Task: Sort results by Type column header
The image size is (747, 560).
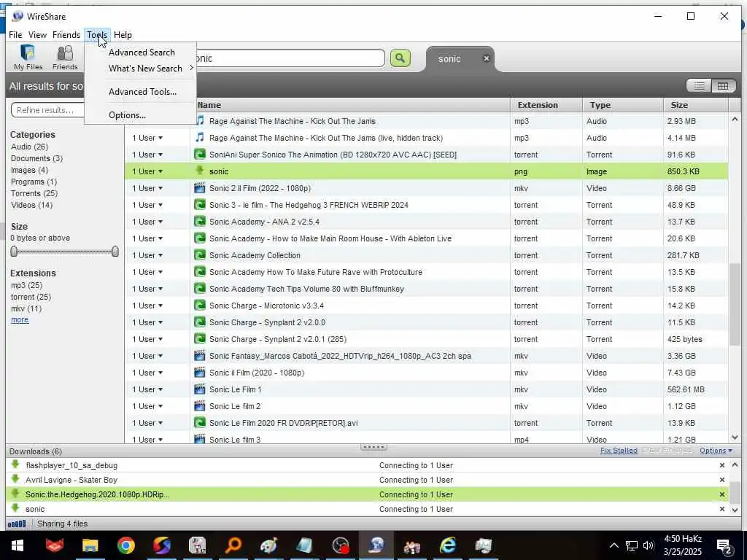Action: pos(623,105)
